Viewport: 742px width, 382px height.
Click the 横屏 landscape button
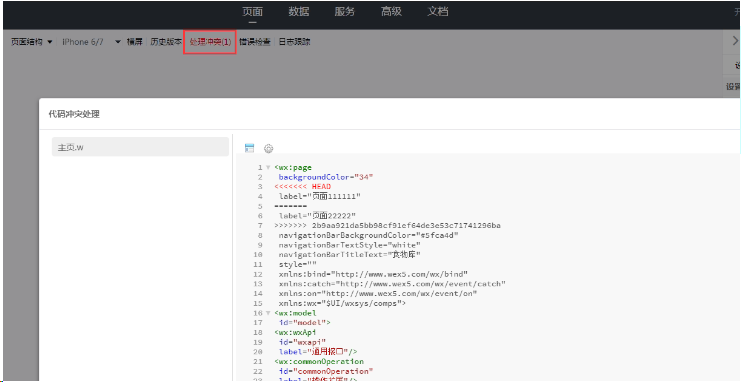[x=134, y=42]
